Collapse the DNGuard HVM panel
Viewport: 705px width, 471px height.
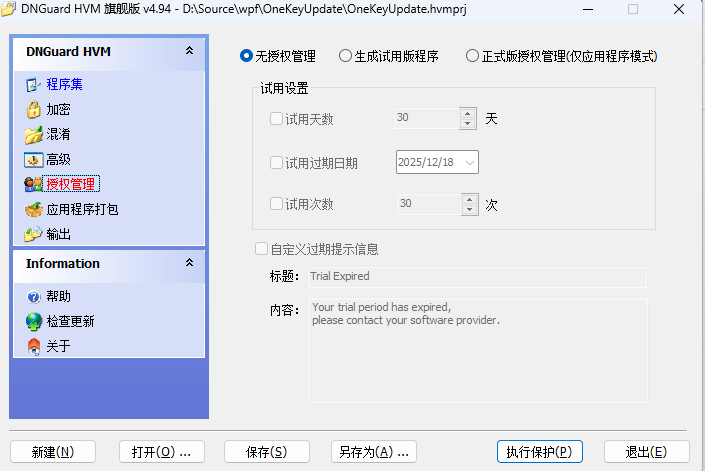point(189,51)
